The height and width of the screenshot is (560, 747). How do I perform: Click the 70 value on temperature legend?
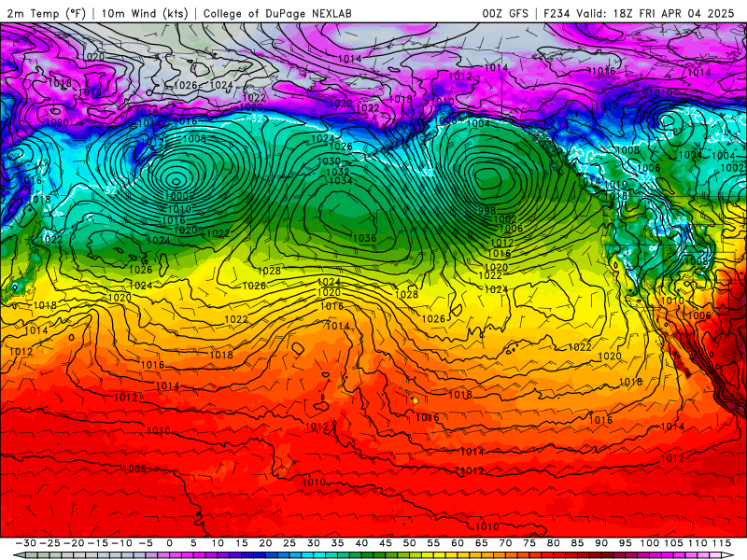click(505, 543)
